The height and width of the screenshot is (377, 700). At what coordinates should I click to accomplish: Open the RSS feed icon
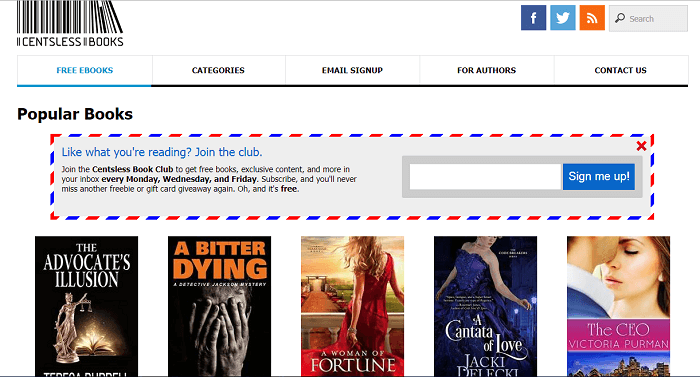[x=592, y=18]
